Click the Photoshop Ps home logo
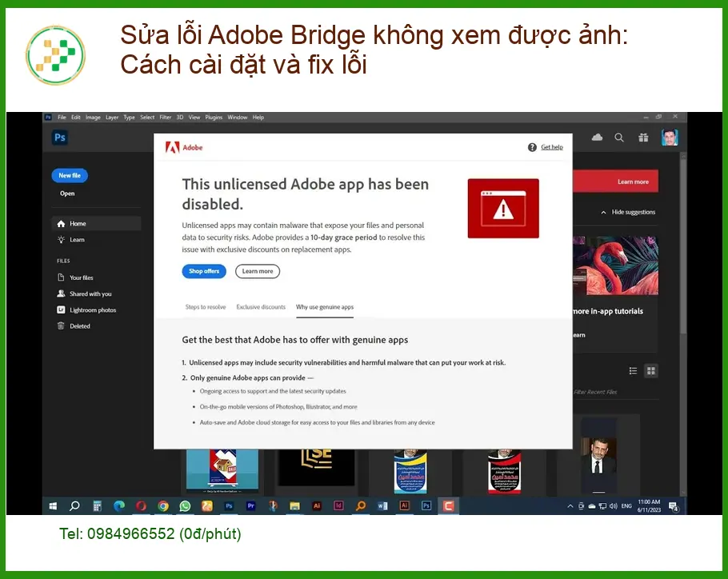This screenshot has height=579, width=728. point(60,138)
